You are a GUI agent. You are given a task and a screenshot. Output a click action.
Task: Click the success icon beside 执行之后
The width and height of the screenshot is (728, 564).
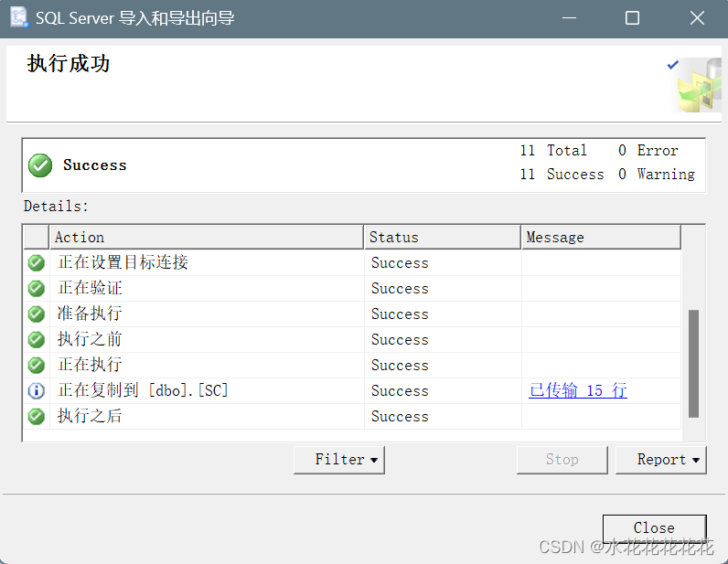coord(37,416)
